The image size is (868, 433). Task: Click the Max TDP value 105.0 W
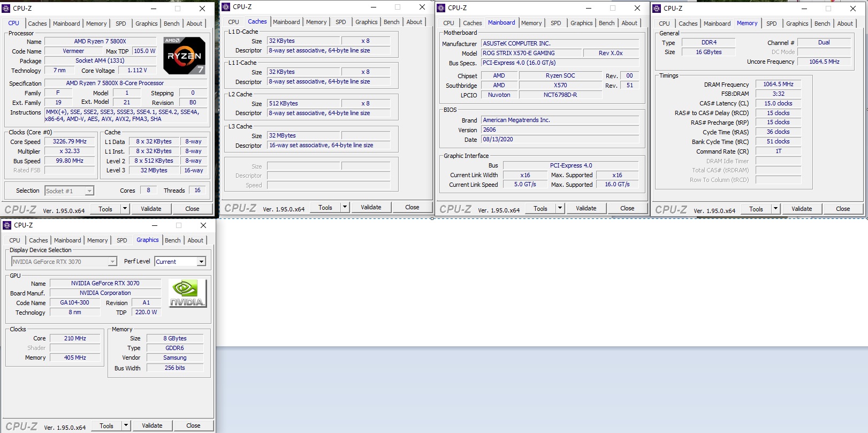click(x=144, y=51)
